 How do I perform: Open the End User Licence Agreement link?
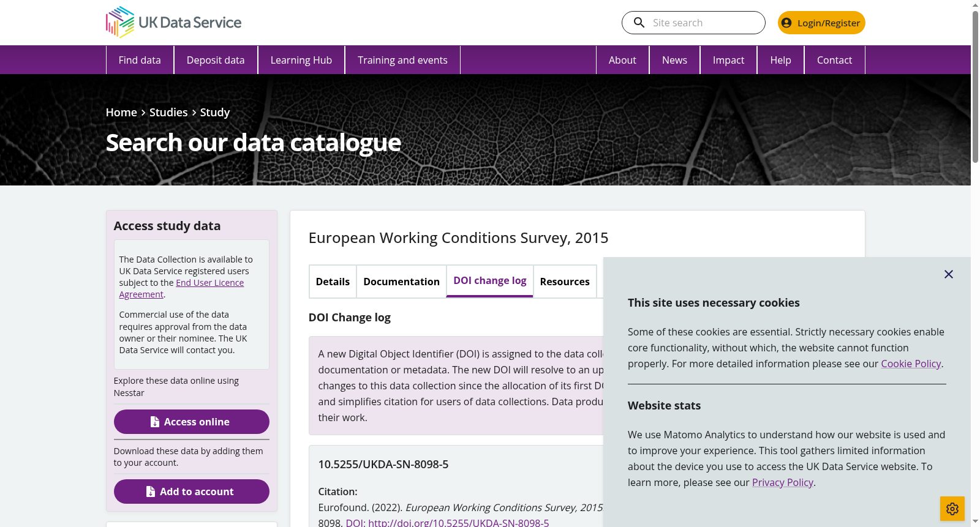point(181,288)
